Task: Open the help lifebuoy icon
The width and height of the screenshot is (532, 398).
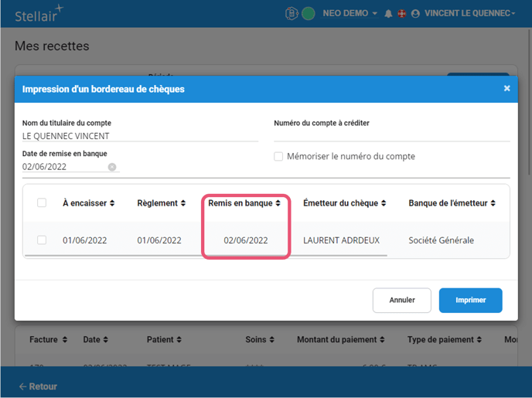Action: (401, 14)
